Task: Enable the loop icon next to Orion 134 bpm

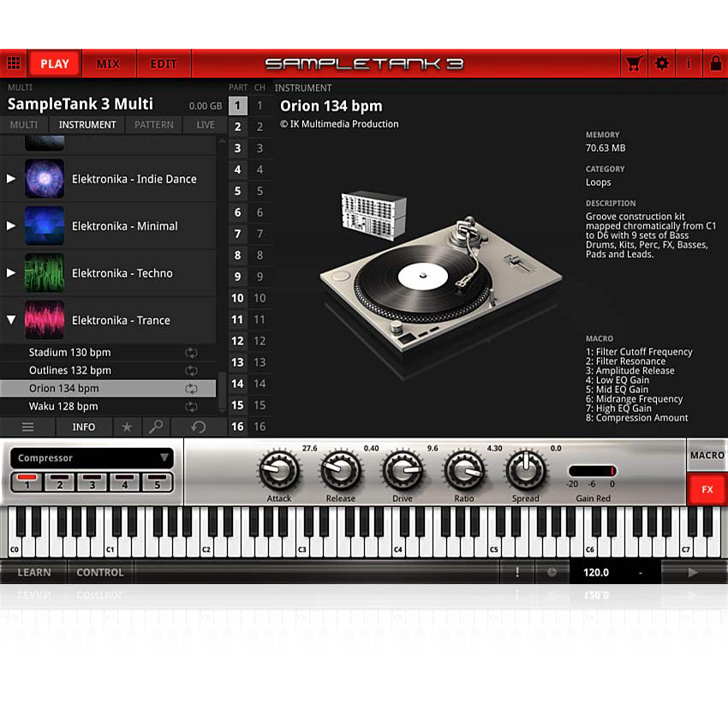Action: (x=192, y=388)
